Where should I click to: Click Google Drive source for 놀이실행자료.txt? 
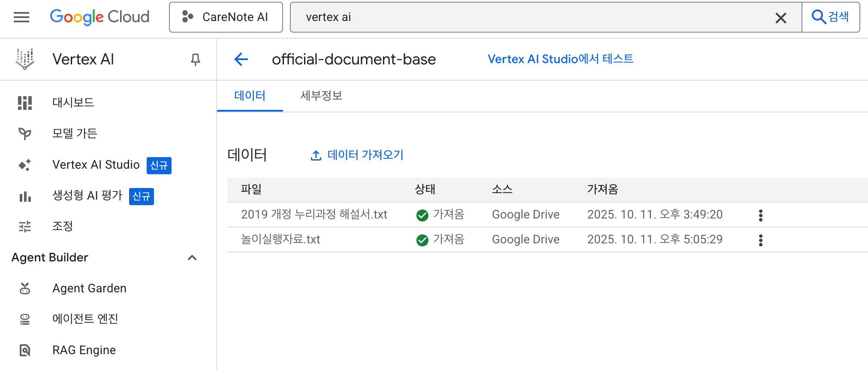pyautogui.click(x=526, y=240)
